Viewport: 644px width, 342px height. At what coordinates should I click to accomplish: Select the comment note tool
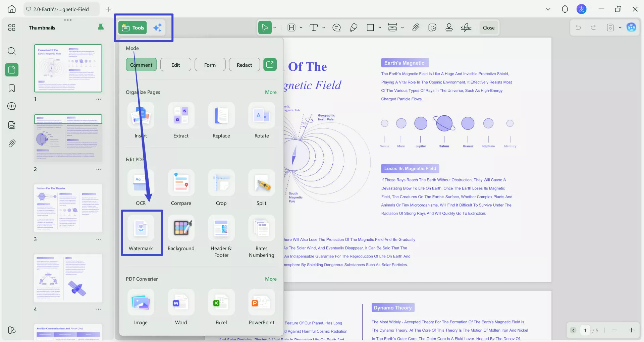click(x=336, y=28)
